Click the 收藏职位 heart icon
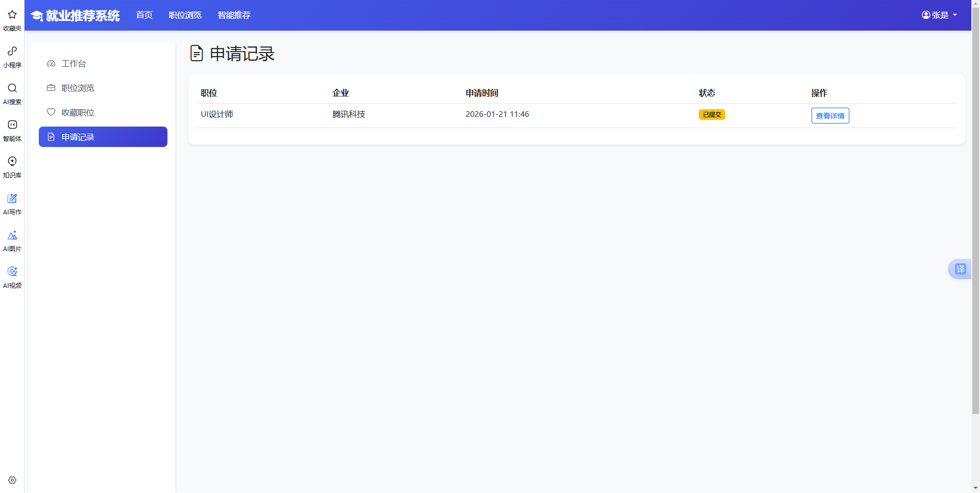The image size is (980, 493). [51, 112]
